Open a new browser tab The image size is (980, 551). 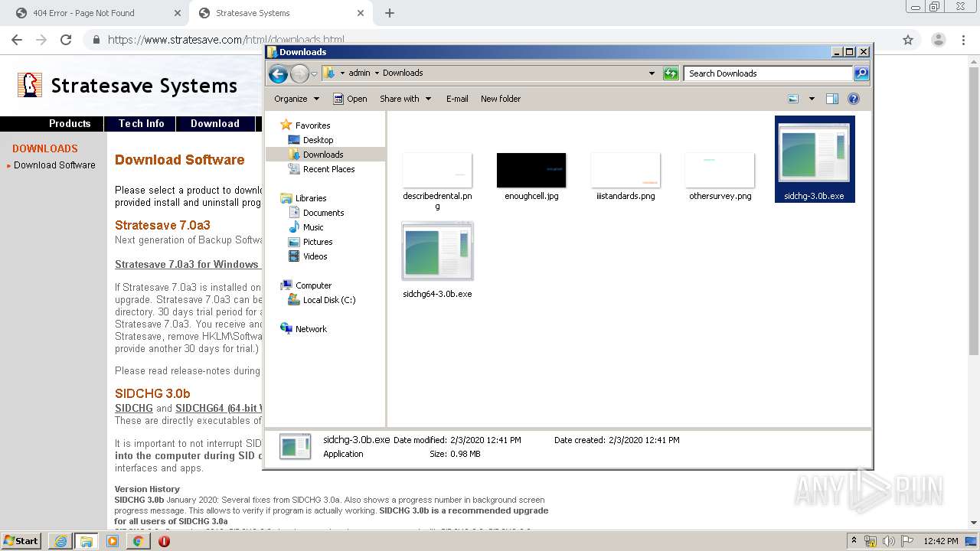tap(390, 13)
